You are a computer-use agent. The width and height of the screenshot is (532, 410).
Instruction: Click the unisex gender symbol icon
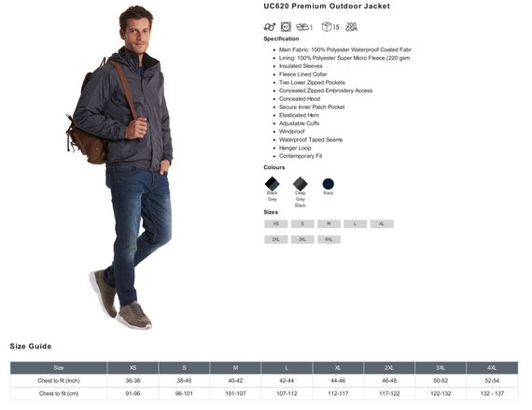(x=270, y=27)
